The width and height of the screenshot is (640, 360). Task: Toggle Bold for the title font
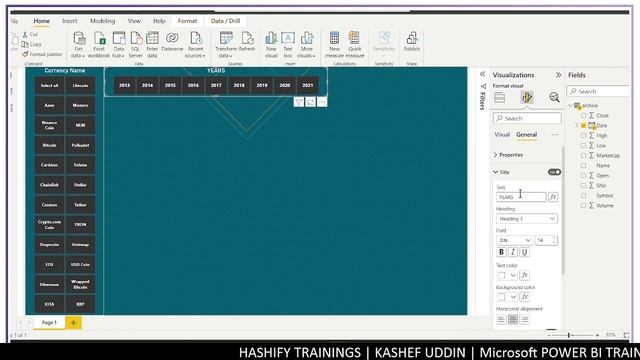[501, 252]
